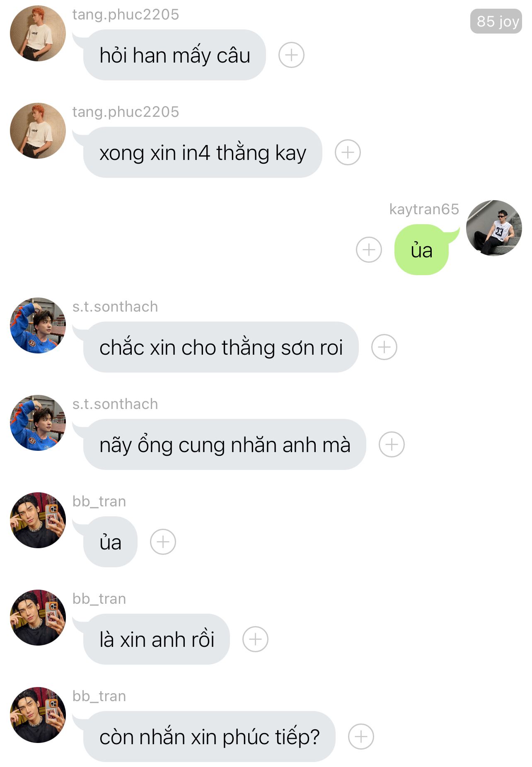Tap s.t.sonthach username above "nãy ổng" message
Image resolution: width=532 pixels, height=767 pixels.
click(115, 404)
